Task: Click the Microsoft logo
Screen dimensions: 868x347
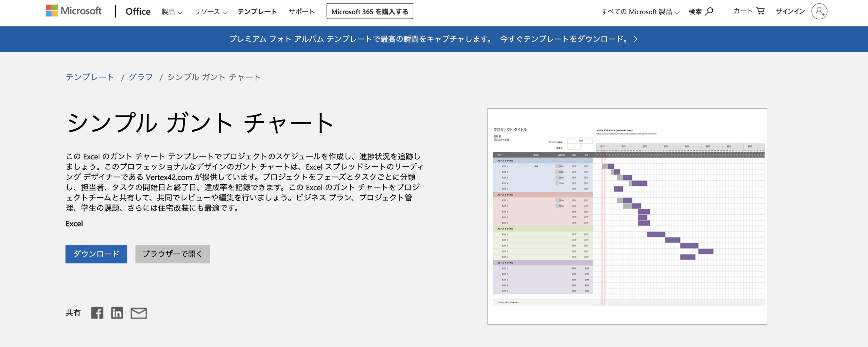Action: tap(74, 11)
